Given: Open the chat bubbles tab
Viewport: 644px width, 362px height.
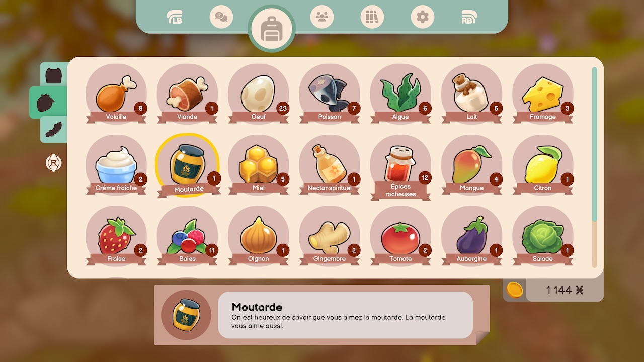Looking at the screenshot, I should pyautogui.click(x=221, y=17).
